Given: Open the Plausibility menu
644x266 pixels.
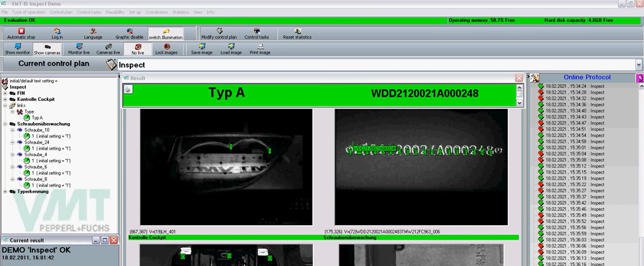Looking at the screenshot, I should [115, 12].
